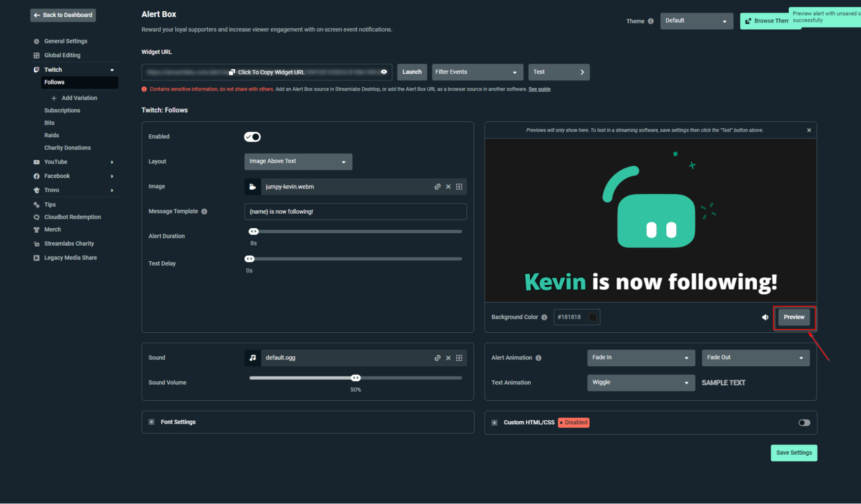Click the Global Editing grid icon

click(36, 56)
